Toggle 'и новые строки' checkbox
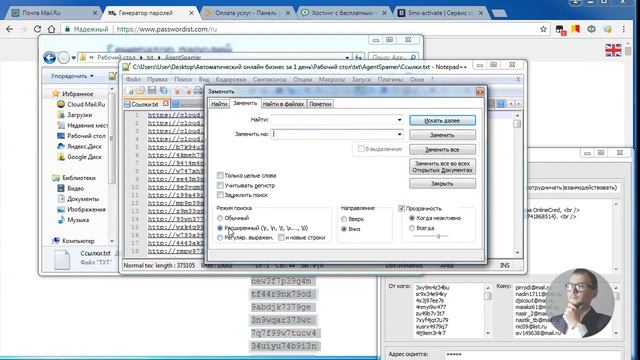 [x=281, y=238]
